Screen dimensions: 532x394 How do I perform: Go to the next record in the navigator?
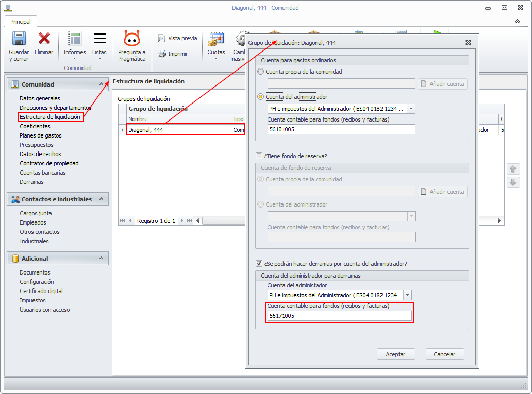coord(182,221)
